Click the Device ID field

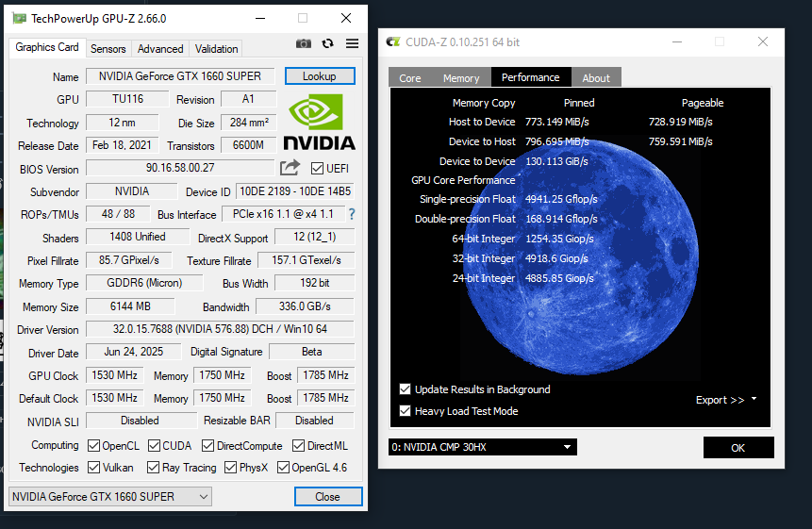coord(295,191)
